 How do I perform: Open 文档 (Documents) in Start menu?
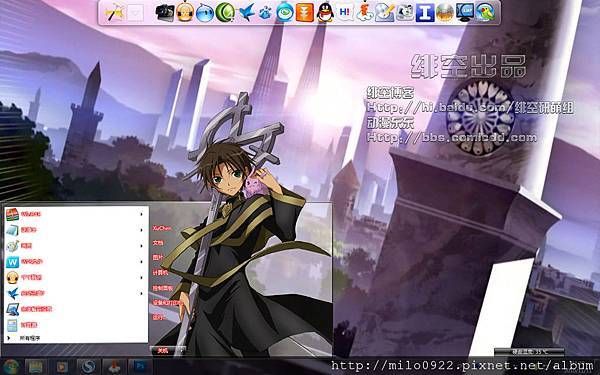click(158, 243)
